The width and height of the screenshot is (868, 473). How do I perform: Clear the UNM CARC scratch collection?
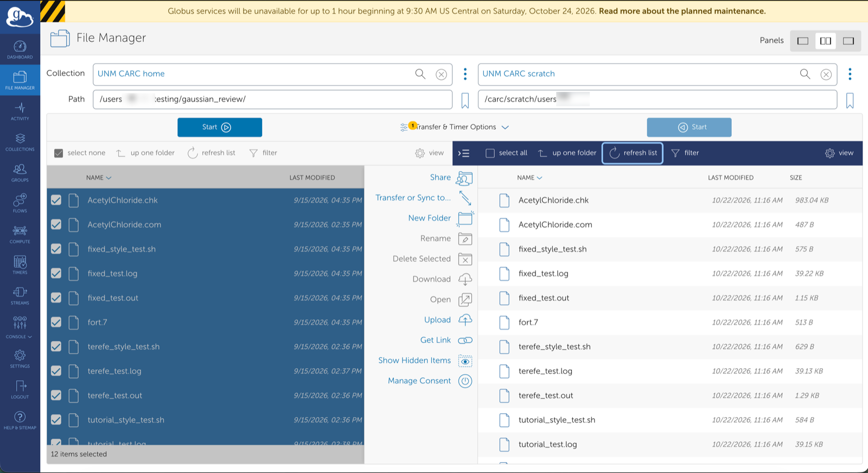(x=826, y=74)
